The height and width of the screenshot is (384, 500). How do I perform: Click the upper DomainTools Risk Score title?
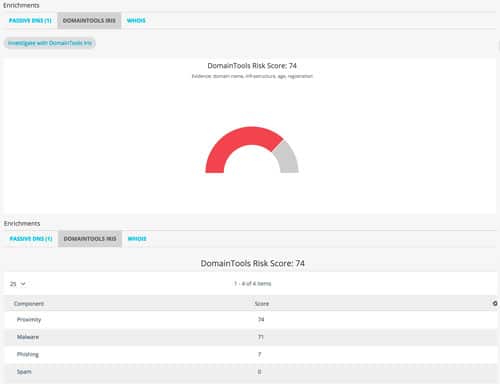pyautogui.click(x=252, y=66)
